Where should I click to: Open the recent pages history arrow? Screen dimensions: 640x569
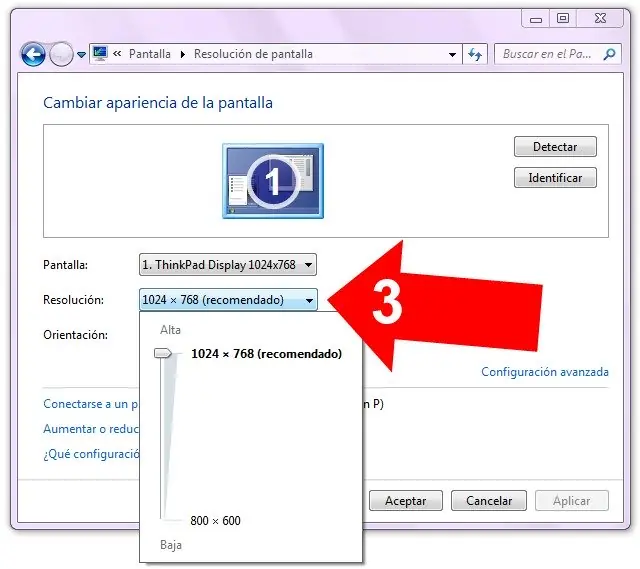tap(81, 54)
